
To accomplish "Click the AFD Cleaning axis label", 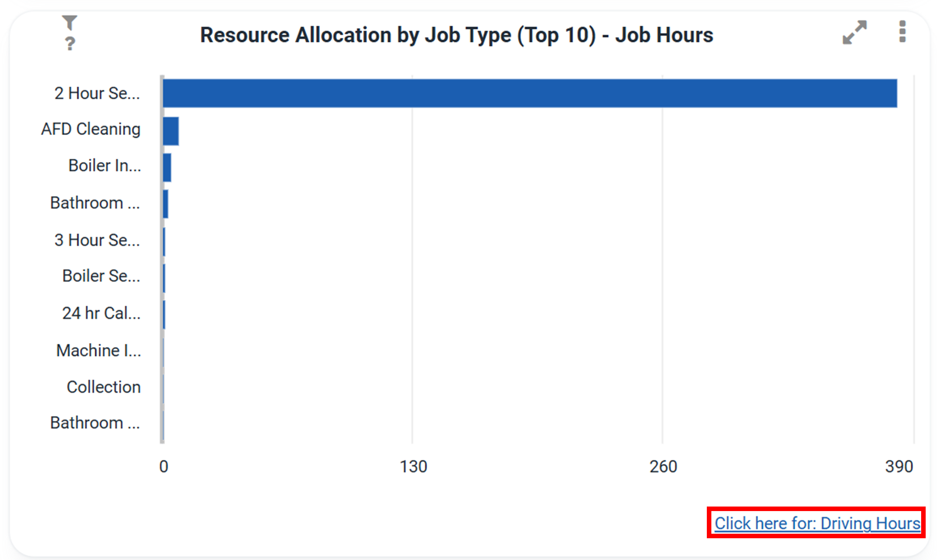I will (x=91, y=129).
